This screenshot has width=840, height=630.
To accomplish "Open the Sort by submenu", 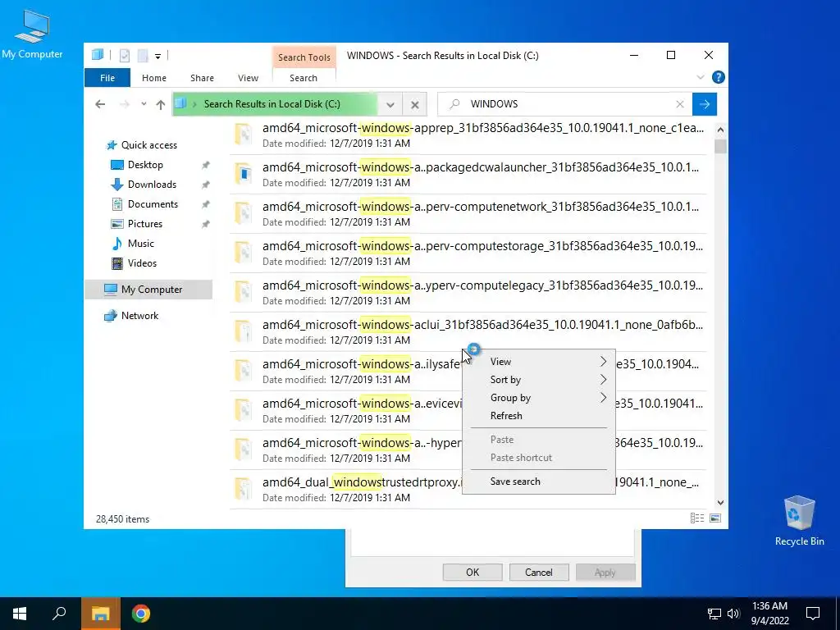I will point(538,380).
